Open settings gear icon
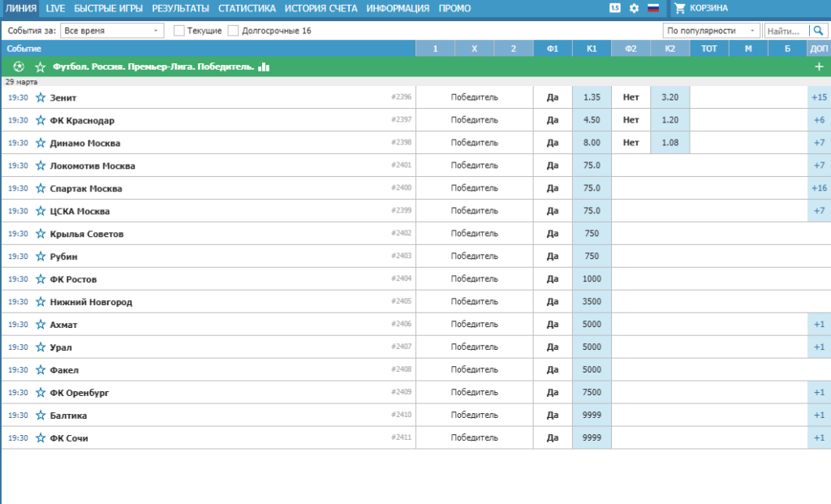 pos(634,8)
